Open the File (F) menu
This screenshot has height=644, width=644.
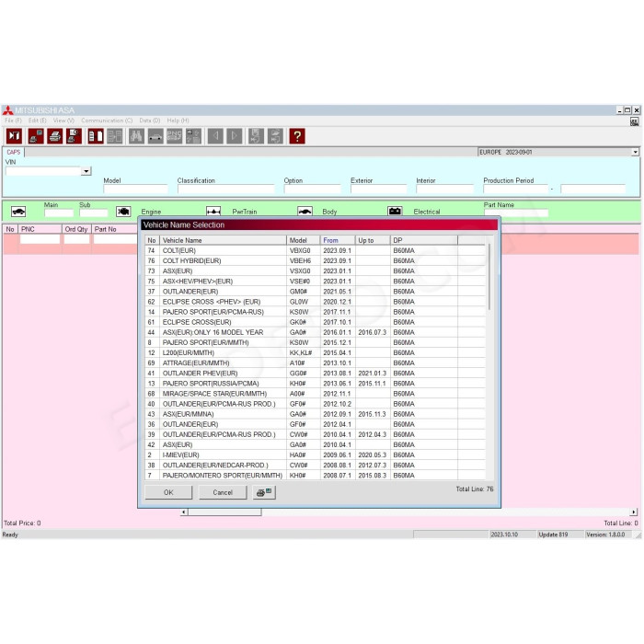click(x=13, y=121)
